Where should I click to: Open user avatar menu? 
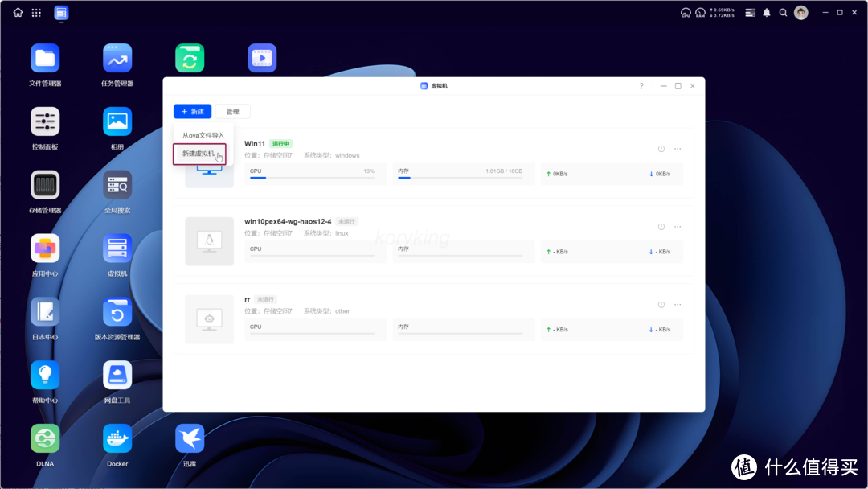801,12
